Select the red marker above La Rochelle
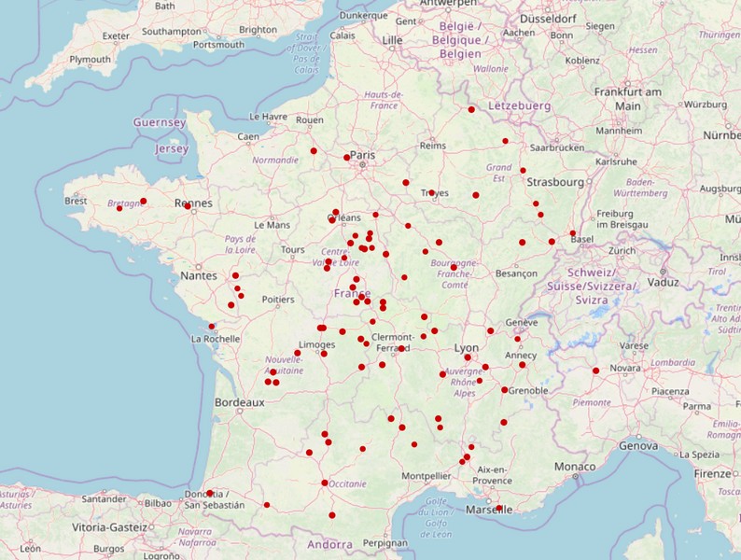Image resolution: width=741 pixels, height=560 pixels. pyautogui.click(x=212, y=327)
